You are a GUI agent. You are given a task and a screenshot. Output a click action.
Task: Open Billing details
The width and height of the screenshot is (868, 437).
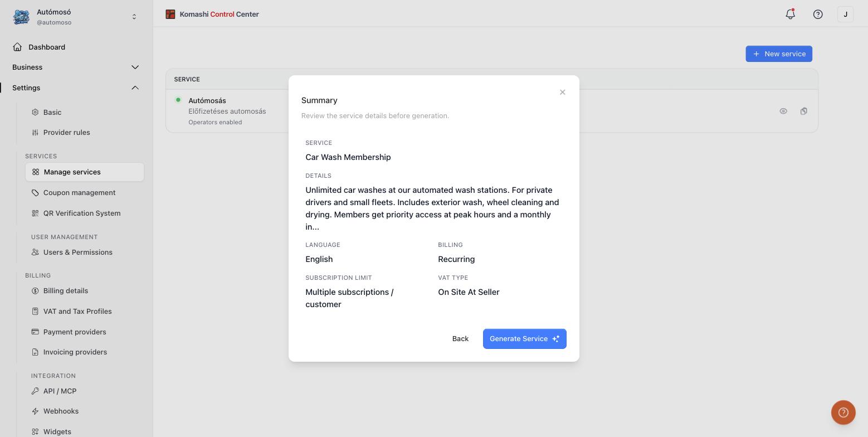[x=66, y=290]
